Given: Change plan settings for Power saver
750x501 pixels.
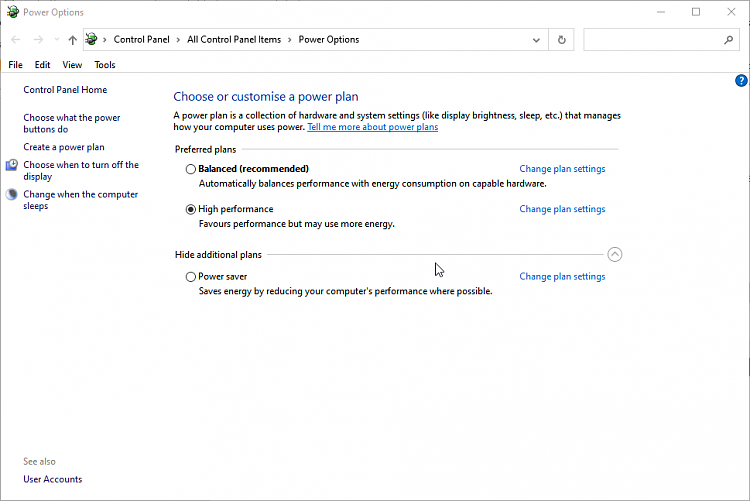Looking at the screenshot, I should pyautogui.click(x=562, y=277).
